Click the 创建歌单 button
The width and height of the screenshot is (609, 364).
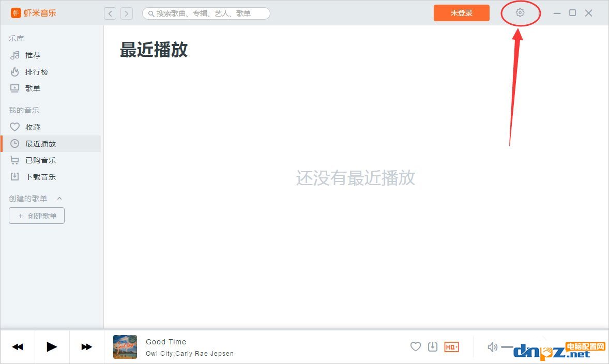point(37,216)
